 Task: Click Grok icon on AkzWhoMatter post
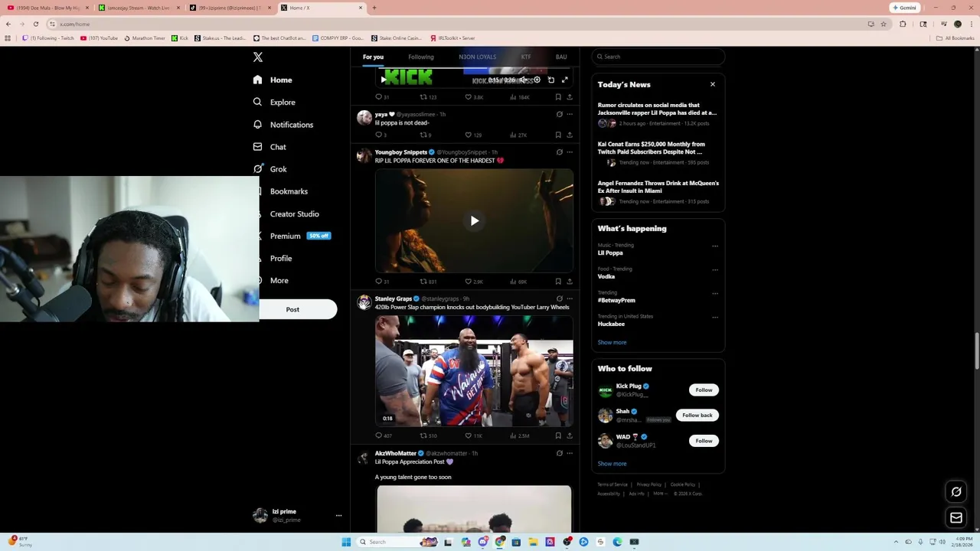click(x=559, y=453)
